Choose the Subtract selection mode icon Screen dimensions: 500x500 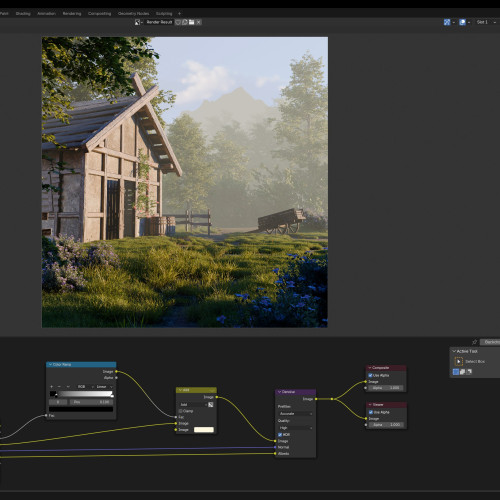(469, 372)
